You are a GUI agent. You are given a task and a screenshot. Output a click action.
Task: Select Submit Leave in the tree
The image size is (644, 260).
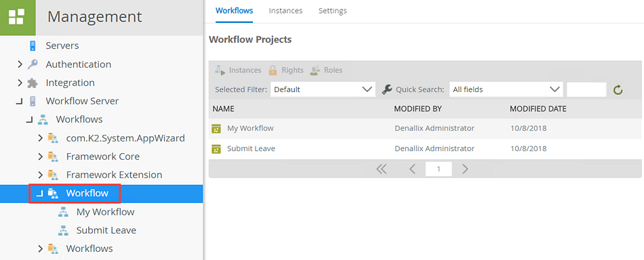click(x=106, y=230)
